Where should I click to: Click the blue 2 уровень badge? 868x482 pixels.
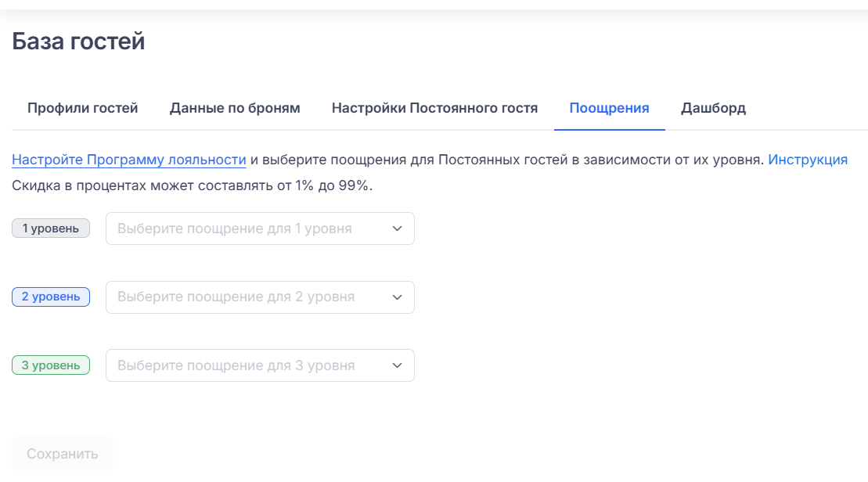[51, 297]
